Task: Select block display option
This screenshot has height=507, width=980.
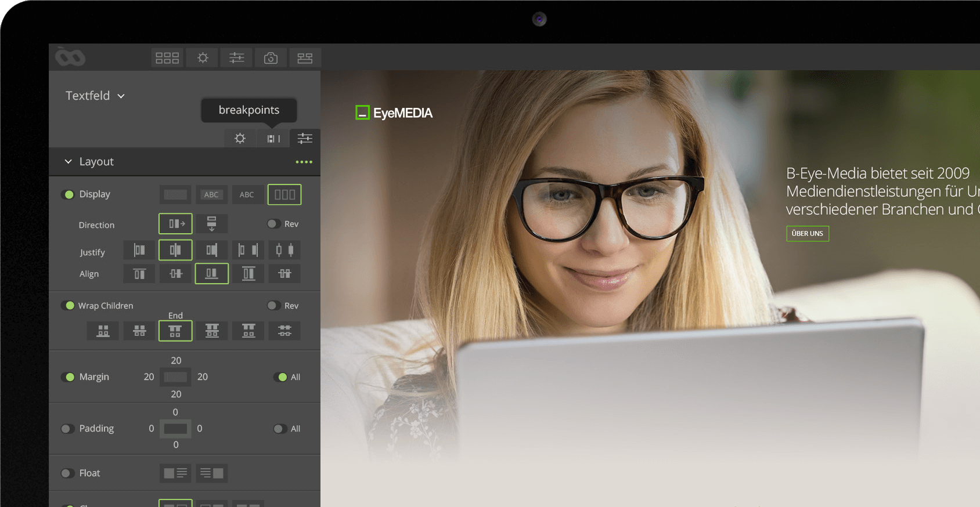Action: pyautogui.click(x=175, y=194)
